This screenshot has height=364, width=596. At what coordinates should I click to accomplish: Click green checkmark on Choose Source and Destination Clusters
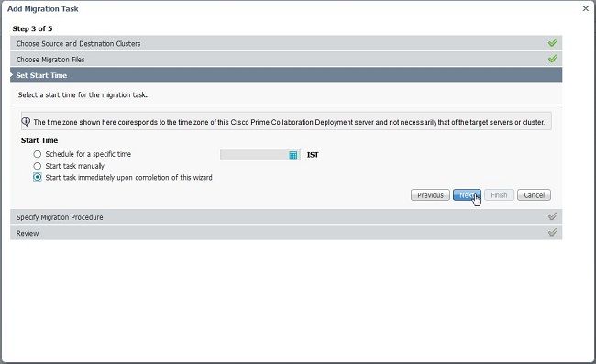(x=553, y=42)
